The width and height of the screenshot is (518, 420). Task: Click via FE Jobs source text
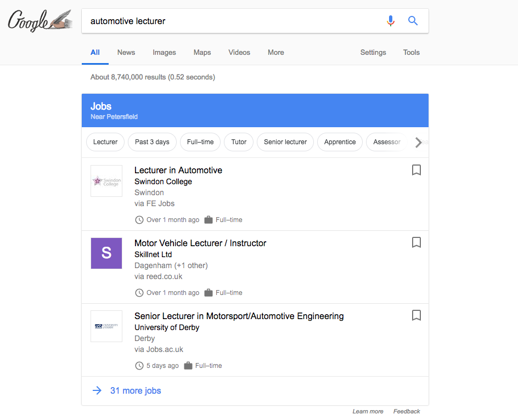(x=154, y=204)
